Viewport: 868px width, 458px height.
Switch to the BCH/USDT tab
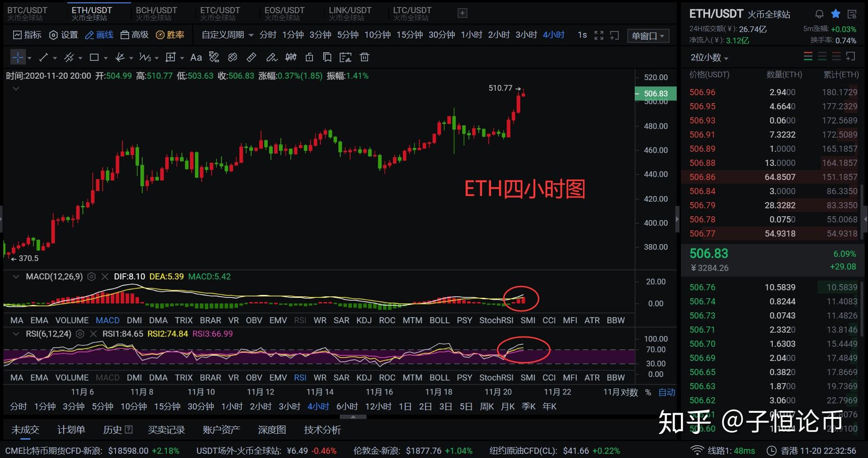coord(156,13)
